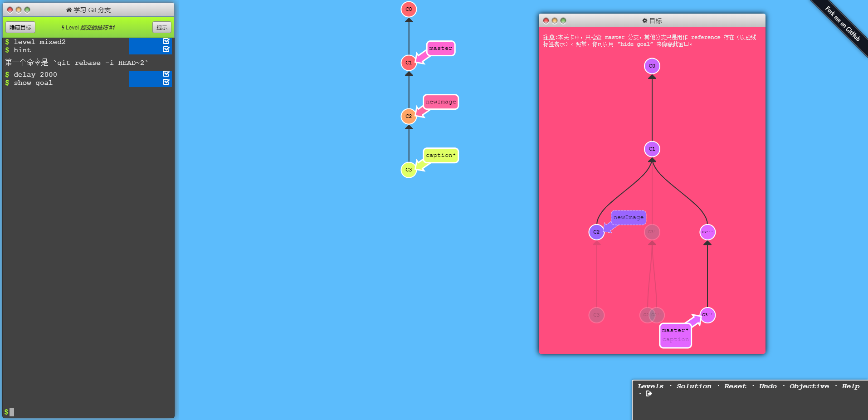This screenshot has width=868, height=420.
Task: Click the exit icon in bottom toolbar
Action: click(x=649, y=393)
